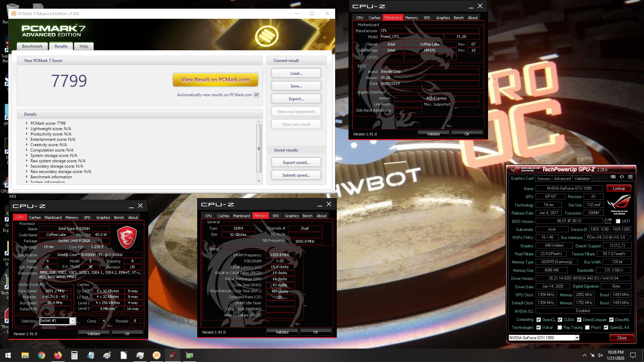Expand the System storage score row

tap(26, 156)
